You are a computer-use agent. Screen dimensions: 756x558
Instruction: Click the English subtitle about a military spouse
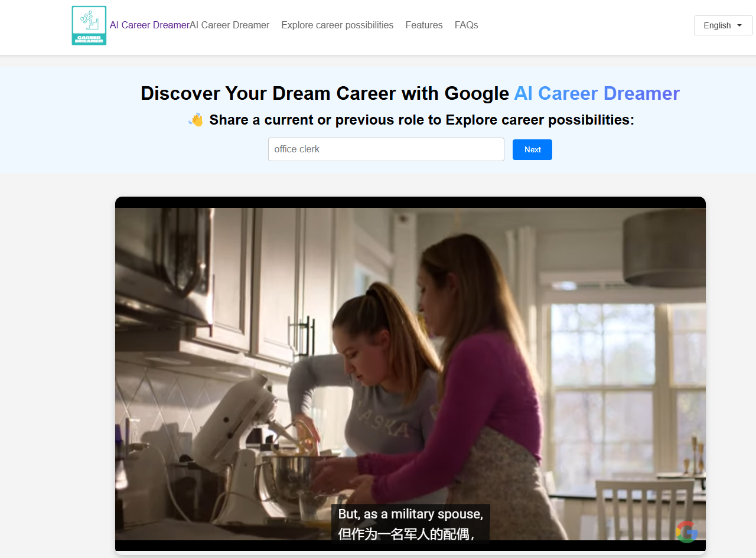pyautogui.click(x=410, y=514)
